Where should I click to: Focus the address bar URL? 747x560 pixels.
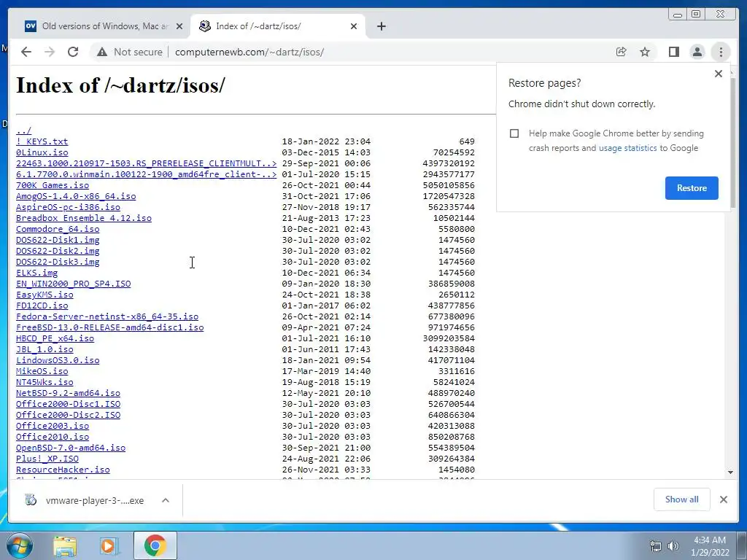[249, 52]
